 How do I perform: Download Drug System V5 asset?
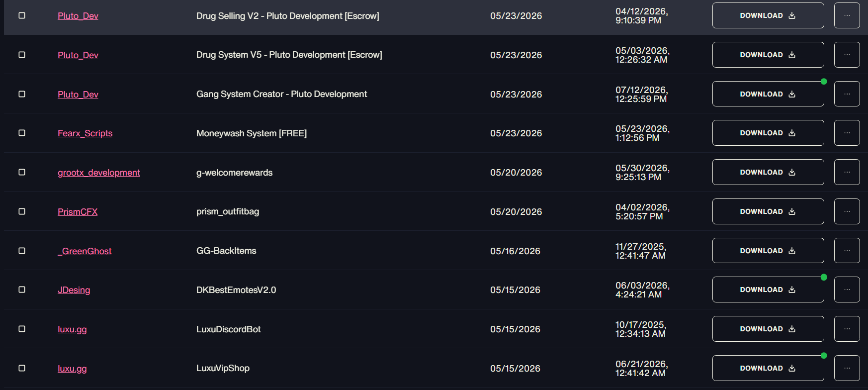pos(768,55)
